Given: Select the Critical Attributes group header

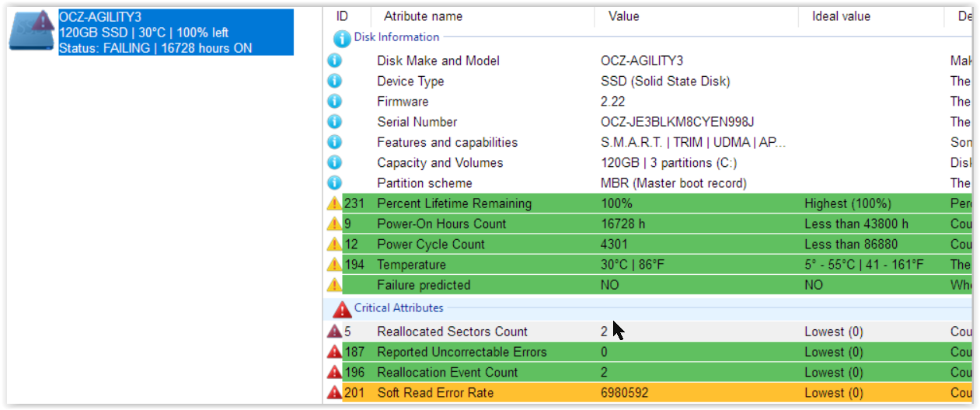Looking at the screenshot, I should [399, 307].
